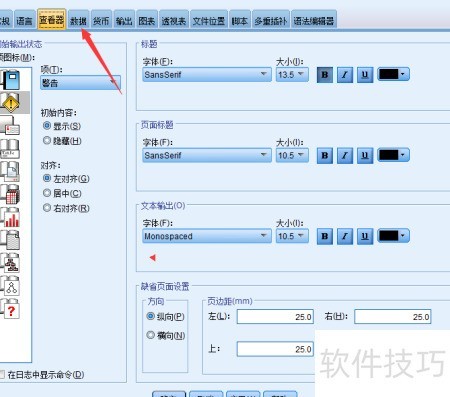
Task: Open the 多重插补 tab
Action: (271, 21)
